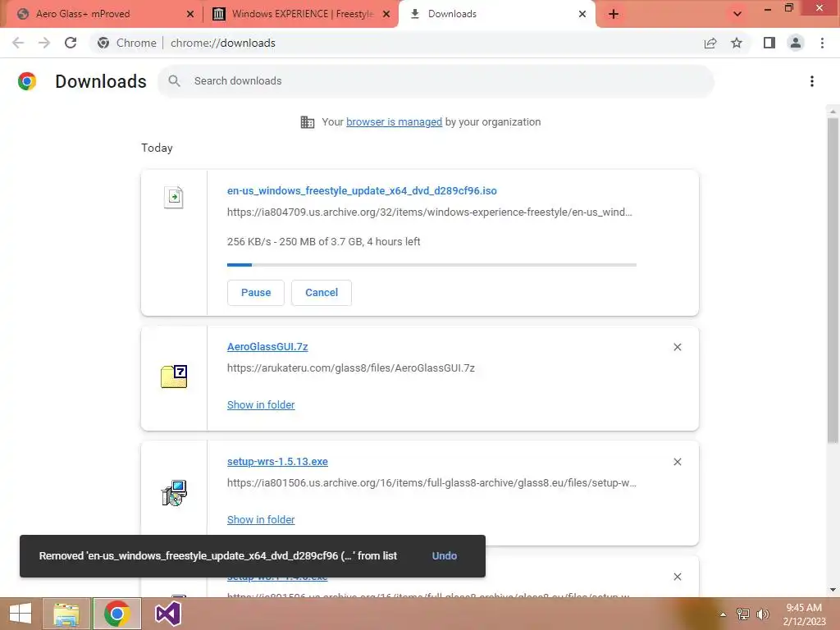The width and height of the screenshot is (840, 630).
Task: Switch to the Windows EXPERIENCE Freestyle tab
Action: 301,14
